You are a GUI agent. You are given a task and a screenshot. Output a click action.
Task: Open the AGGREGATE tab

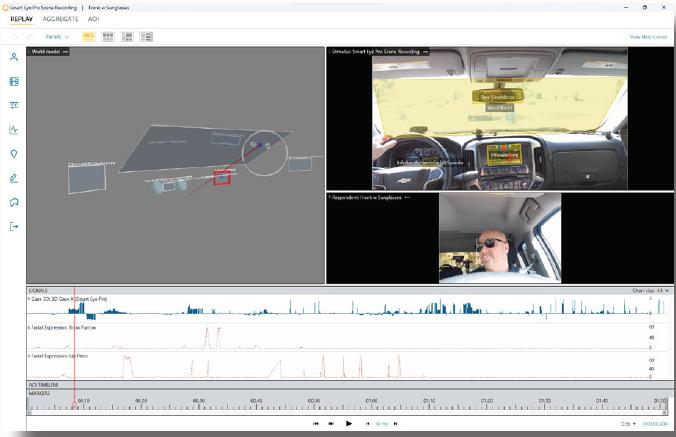point(60,19)
